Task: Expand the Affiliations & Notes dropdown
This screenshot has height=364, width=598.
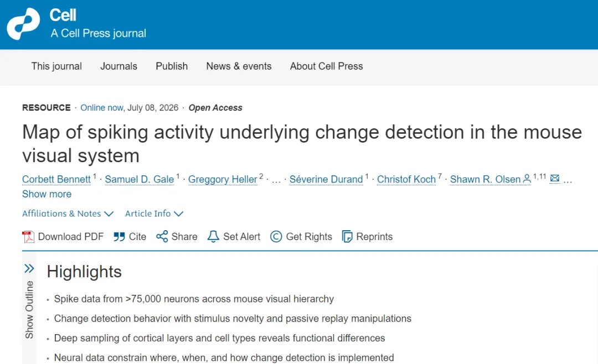Action: 68,214
